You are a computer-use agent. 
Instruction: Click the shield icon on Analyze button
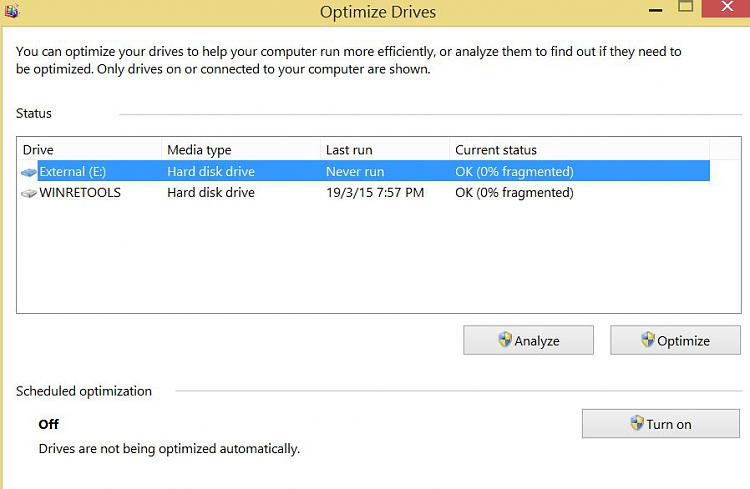(505, 340)
